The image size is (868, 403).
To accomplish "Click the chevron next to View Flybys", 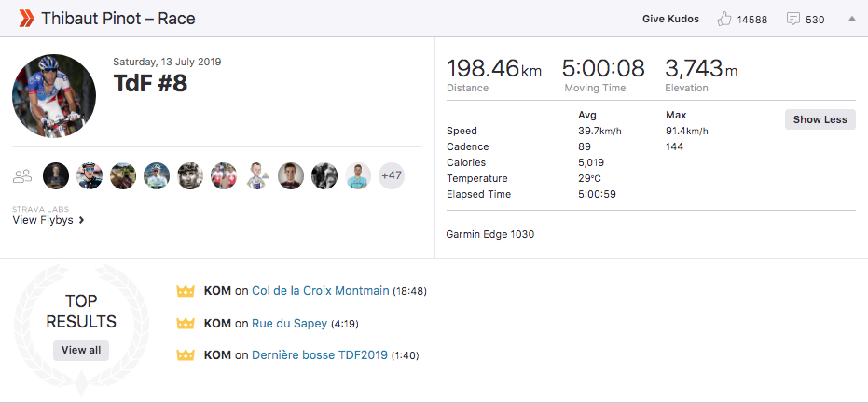I will pos(81,220).
